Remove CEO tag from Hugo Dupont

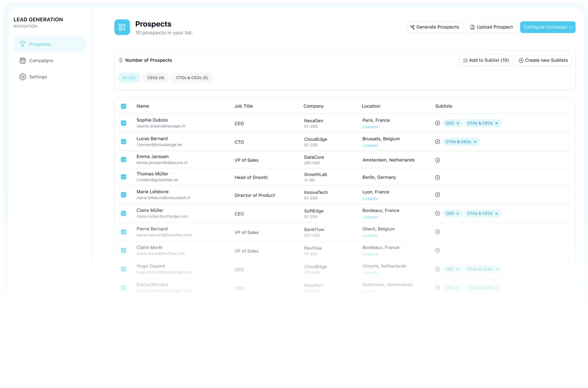click(x=458, y=269)
